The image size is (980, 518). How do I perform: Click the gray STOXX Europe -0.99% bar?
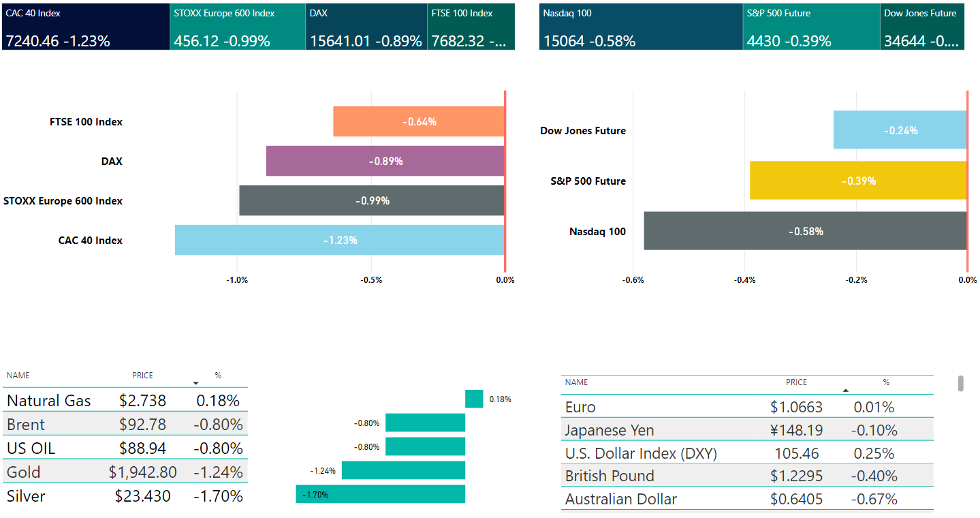point(372,200)
